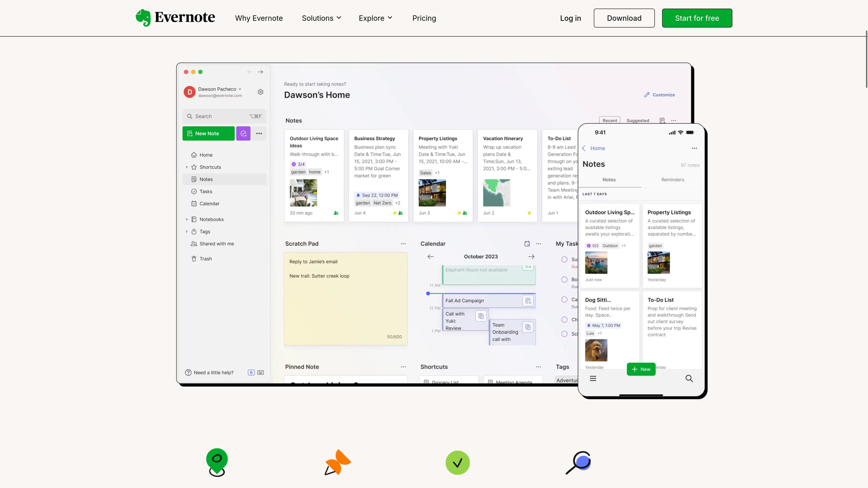This screenshot has width=868, height=488.
Task: Open the Pinned Note three-dot menu
Action: pyautogui.click(x=403, y=367)
